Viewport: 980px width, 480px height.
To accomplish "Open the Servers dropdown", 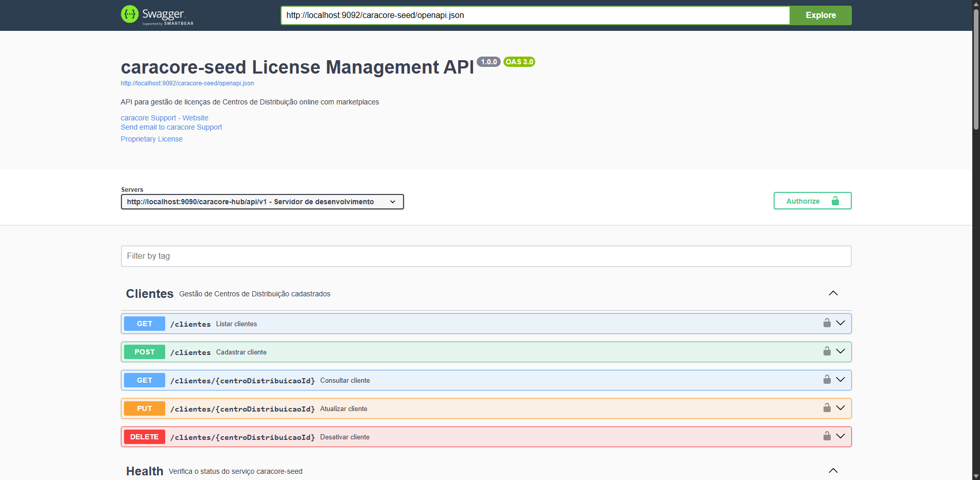I will [x=262, y=202].
